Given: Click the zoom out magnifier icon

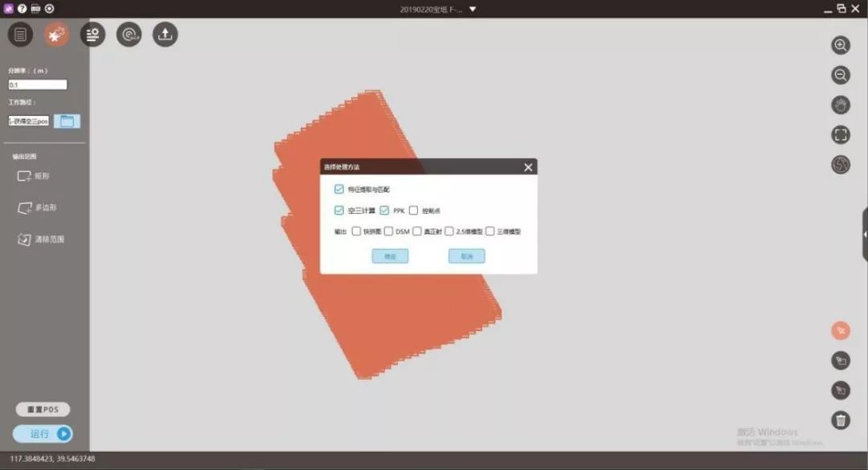Looking at the screenshot, I should (x=841, y=76).
